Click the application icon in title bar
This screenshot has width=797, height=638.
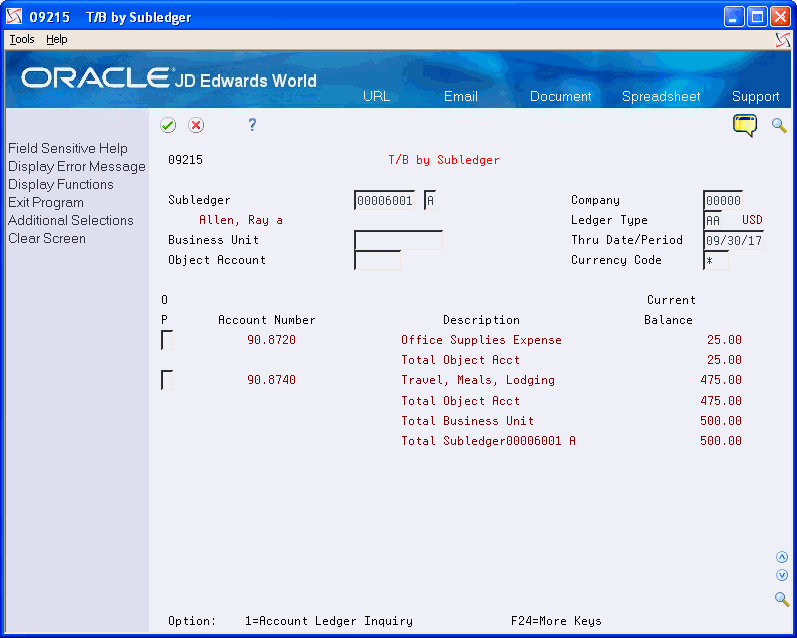pos(14,17)
